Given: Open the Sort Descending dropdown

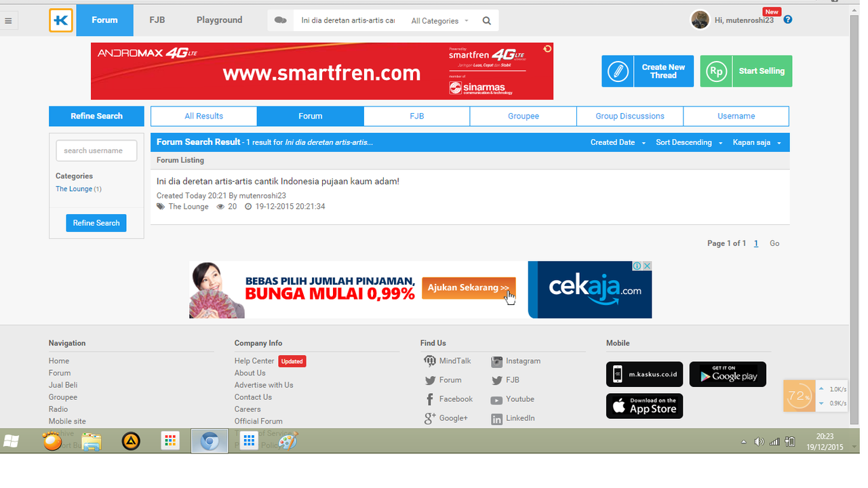Looking at the screenshot, I should pos(689,142).
